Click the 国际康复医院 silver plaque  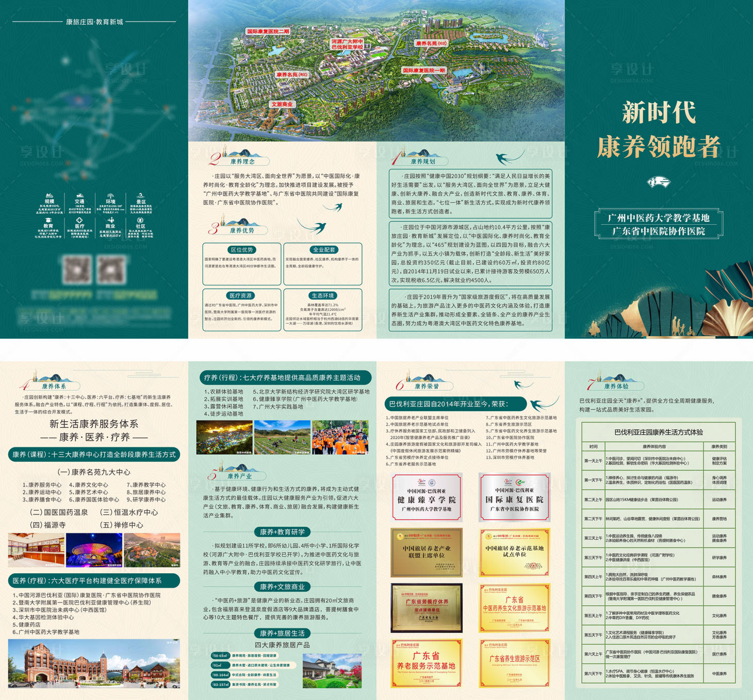pos(514,497)
